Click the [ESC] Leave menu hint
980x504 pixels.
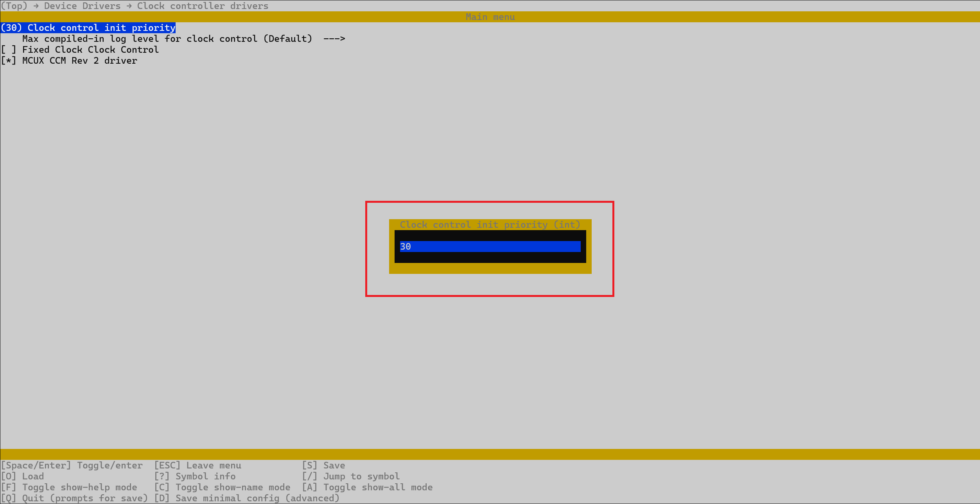pos(197,465)
